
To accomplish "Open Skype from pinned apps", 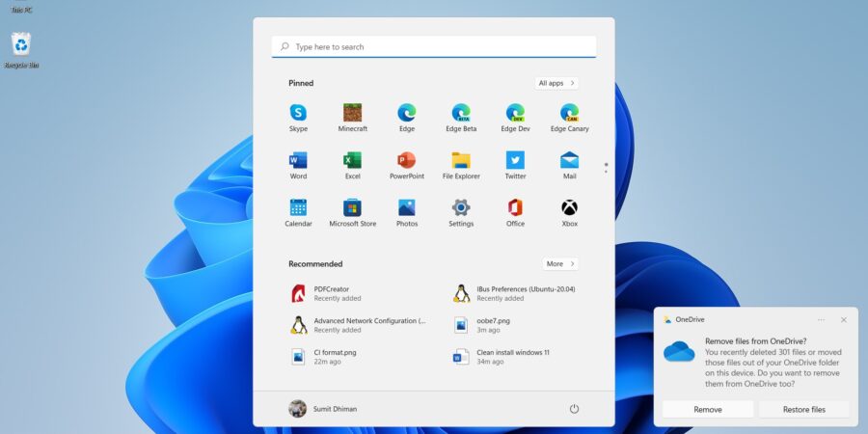I will point(298,118).
